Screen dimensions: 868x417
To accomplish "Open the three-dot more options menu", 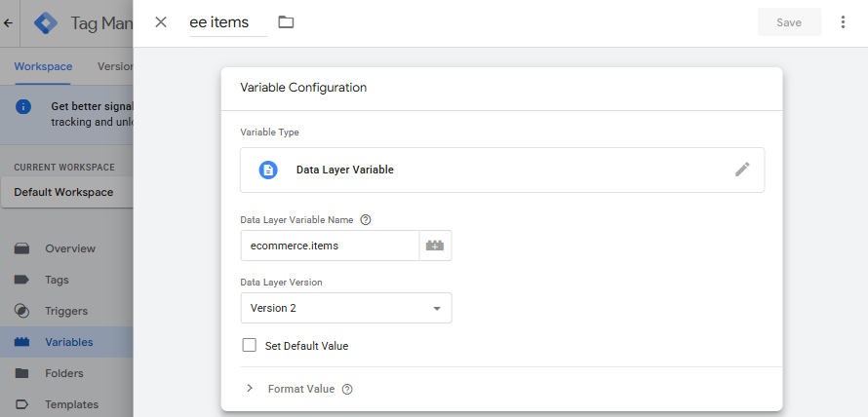I will coord(843,22).
